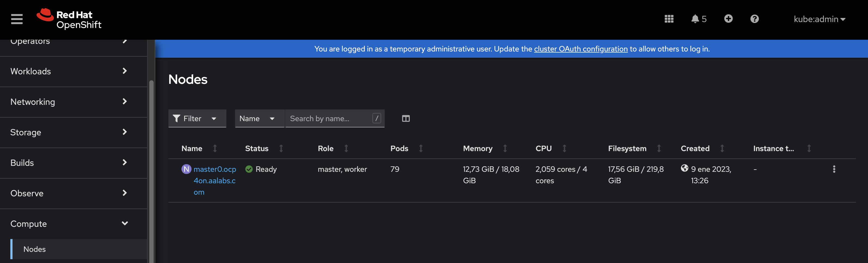Open the Name search-type dropdown

pos(259,118)
